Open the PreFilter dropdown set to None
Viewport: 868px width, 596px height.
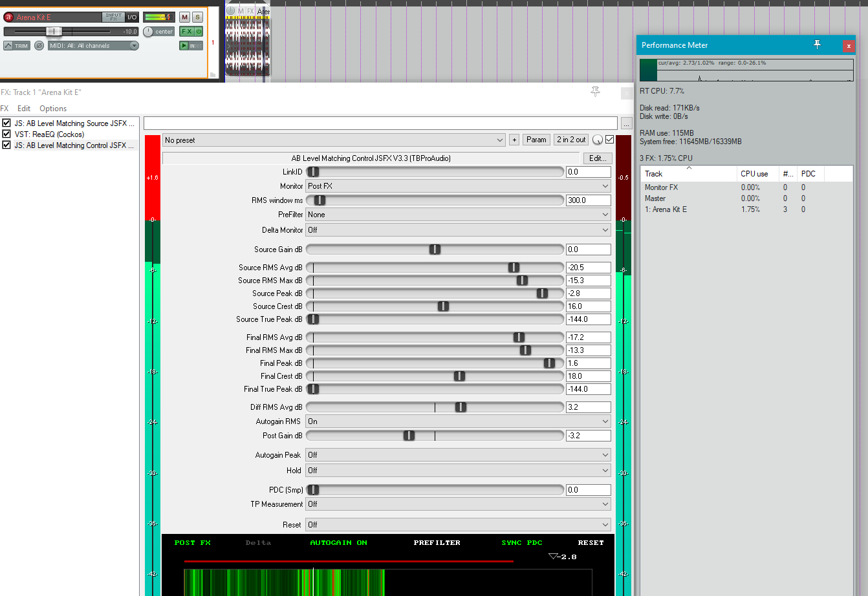[458, 215]
